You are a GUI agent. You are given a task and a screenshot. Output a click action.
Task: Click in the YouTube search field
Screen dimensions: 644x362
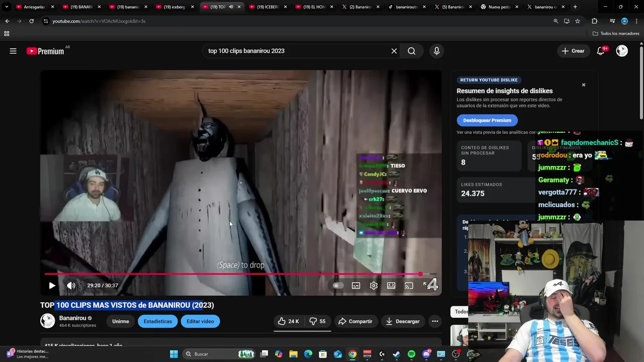[x=297, y=51]
